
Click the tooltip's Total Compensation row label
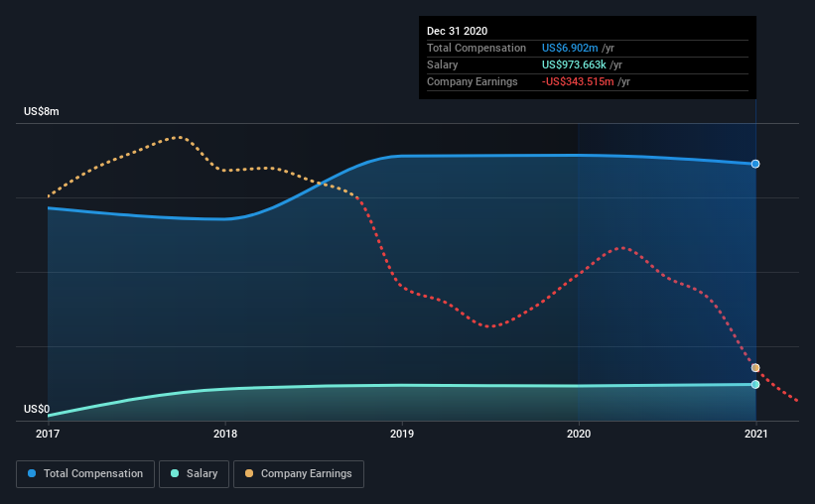(476, 49)
